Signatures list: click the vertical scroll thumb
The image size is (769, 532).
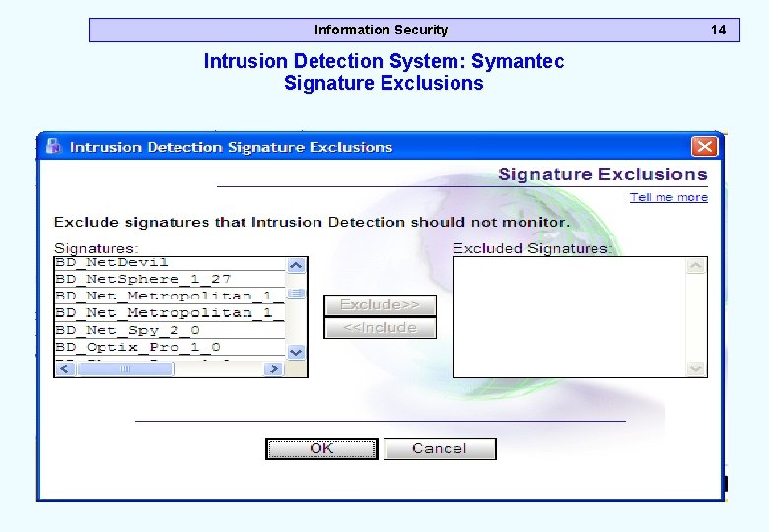[x=296, y=294]
